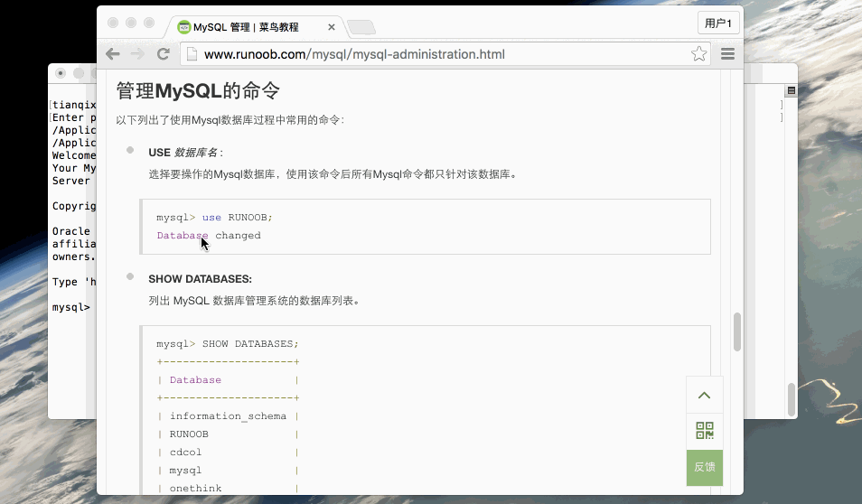The image size is (862, 504).
Task: Click the 反馈 feedback button
Action: (704, 467)
